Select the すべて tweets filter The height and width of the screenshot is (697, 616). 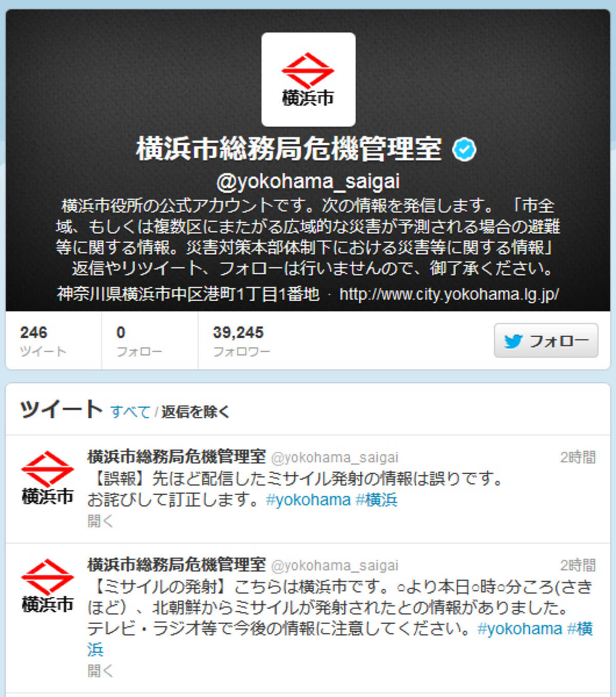(x=130, y=412)
